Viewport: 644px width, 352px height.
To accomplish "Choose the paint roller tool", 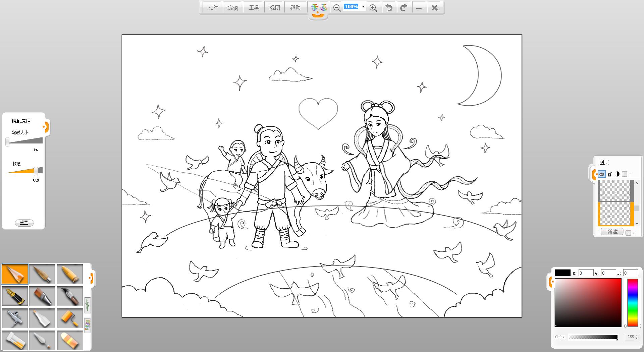I will [x=70, y=318].
